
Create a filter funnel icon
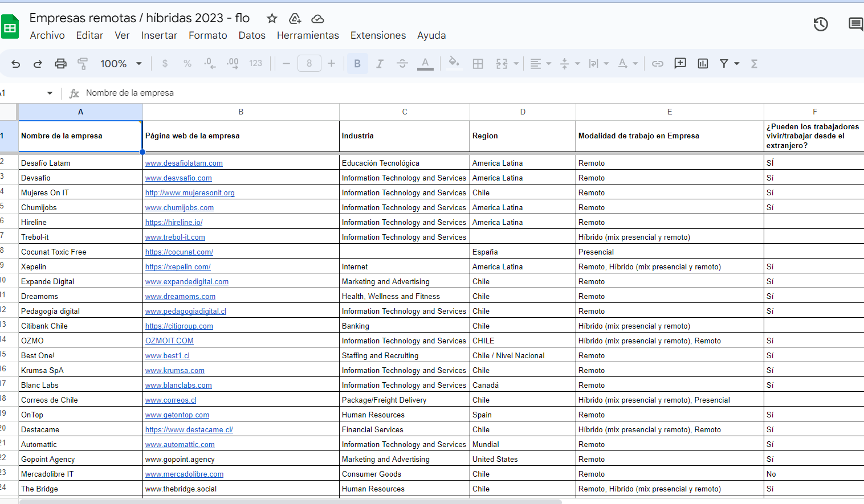coord(724,64)
